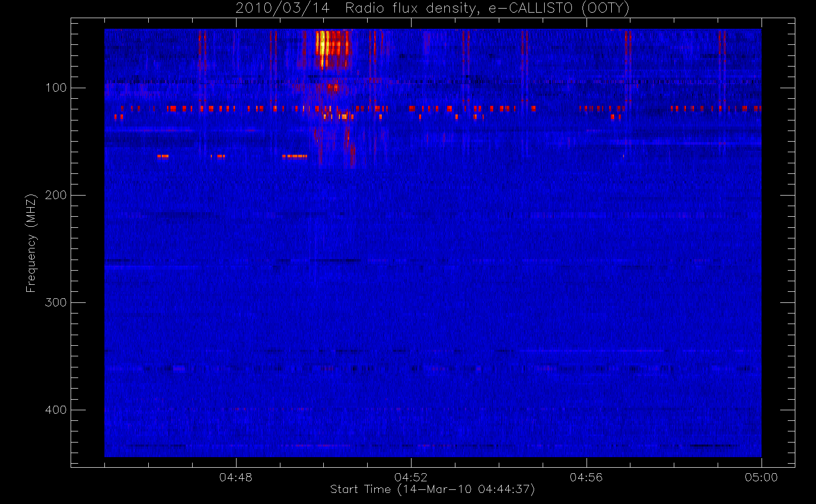This screenshot has height=504, width=816.
Task: Click the 04:48 time tick label
Action: pyautogui.click(x=236, y=477)
